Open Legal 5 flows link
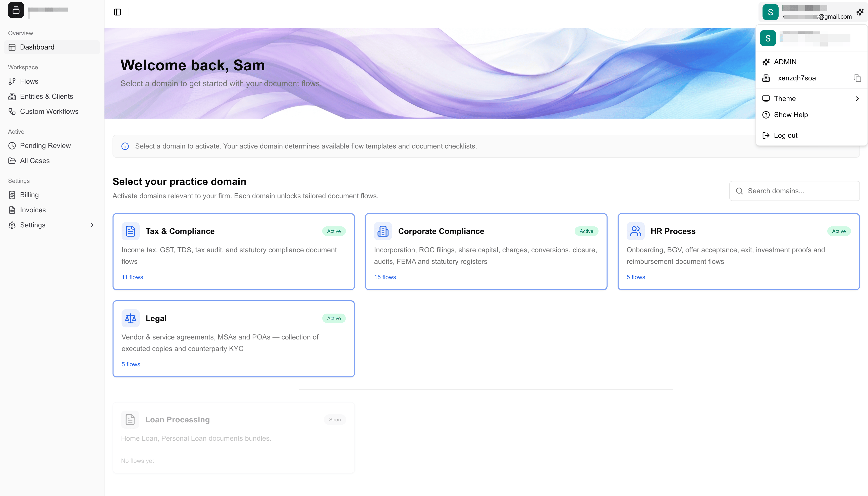Image resolution: width=868 pixels, height=496 pixels. pyautogui.click(x=131, y=365)
